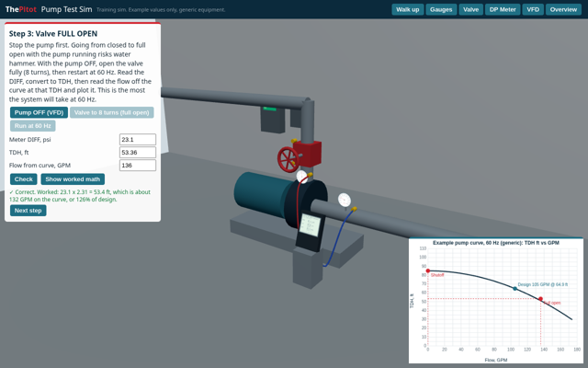
Task: Select the Overview camera button
Action: [563, 9]
